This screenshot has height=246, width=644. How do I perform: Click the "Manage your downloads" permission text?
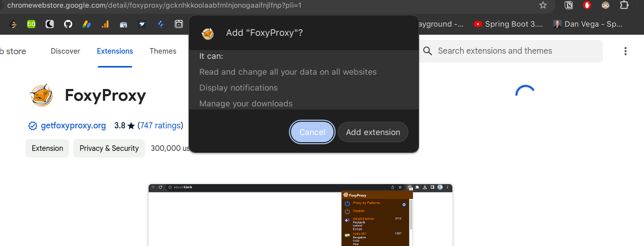point(246,104)
